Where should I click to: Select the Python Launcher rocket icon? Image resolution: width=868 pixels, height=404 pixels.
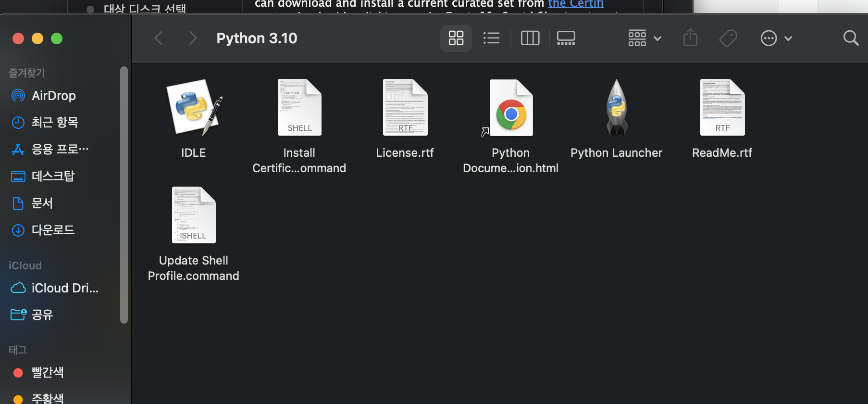[x=617, y=108]
